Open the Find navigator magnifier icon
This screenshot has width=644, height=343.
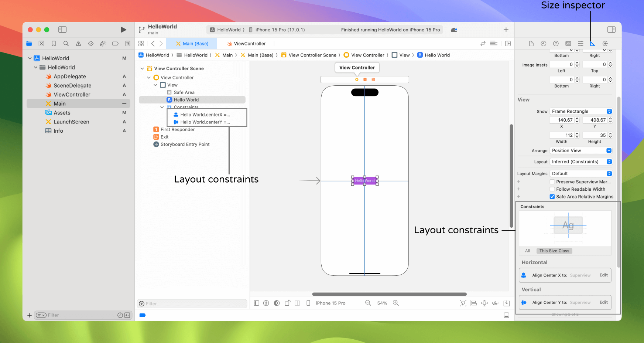point(66,44)
